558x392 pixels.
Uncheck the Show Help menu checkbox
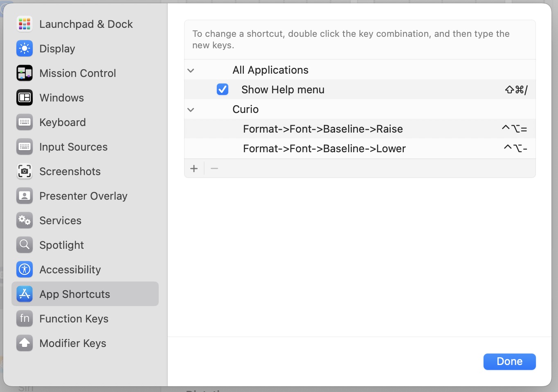click(x=223, y=89)
